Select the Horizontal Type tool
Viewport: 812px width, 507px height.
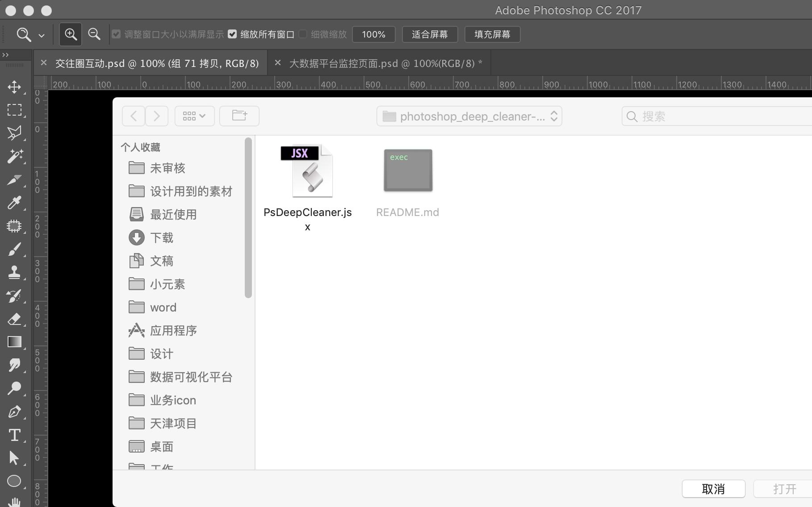[x=15, y=435]
